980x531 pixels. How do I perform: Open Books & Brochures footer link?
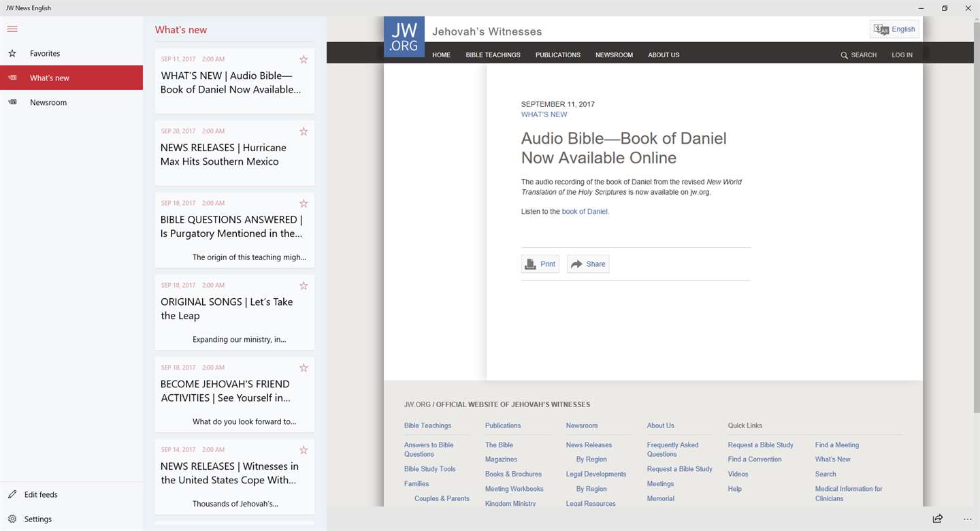pyautogui.click(x=513, y=474)
